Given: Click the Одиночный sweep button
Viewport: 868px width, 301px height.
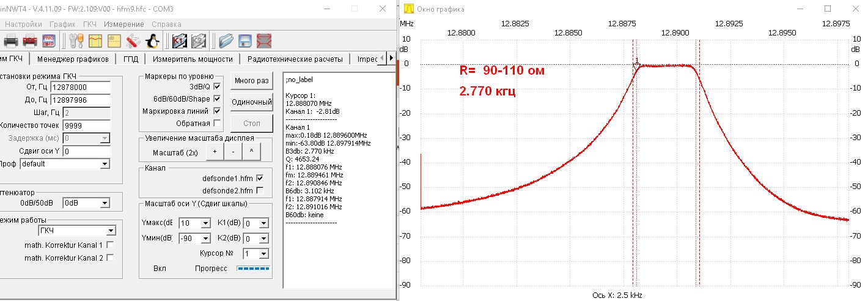Looking at the screenshot, I should point(252,102).
